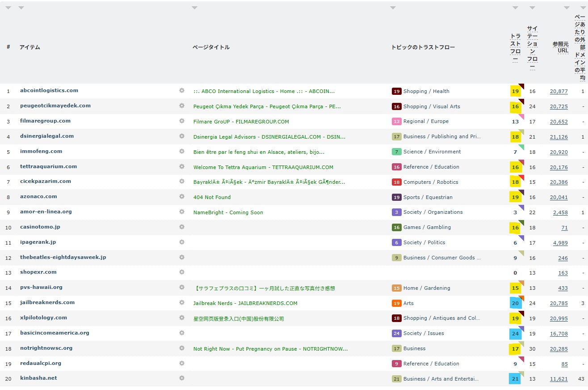Open referring URL count 16,708
The image size is (588, 390).
[x=559, y=334]
